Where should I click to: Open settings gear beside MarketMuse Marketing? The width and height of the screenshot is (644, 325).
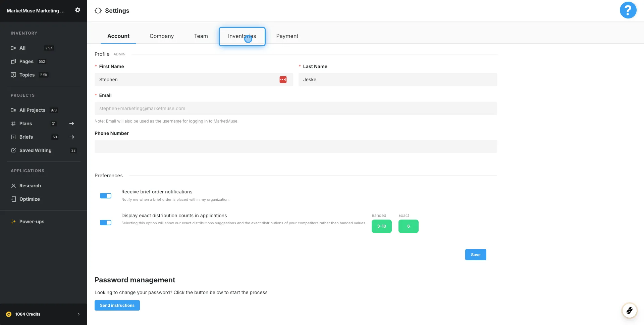click(77, 10)
